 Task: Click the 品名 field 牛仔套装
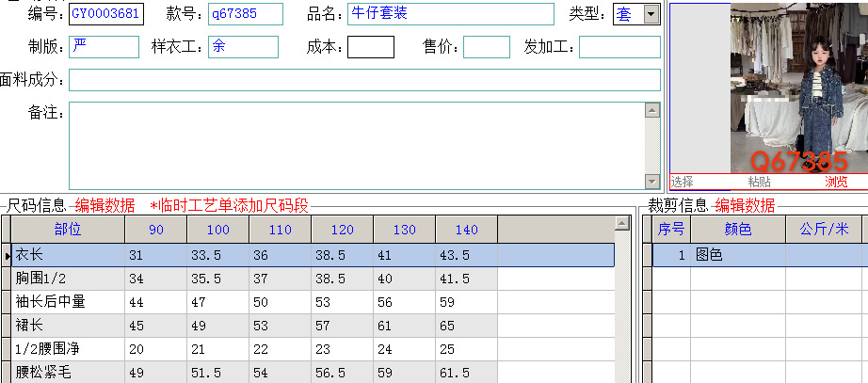point(451,14)
